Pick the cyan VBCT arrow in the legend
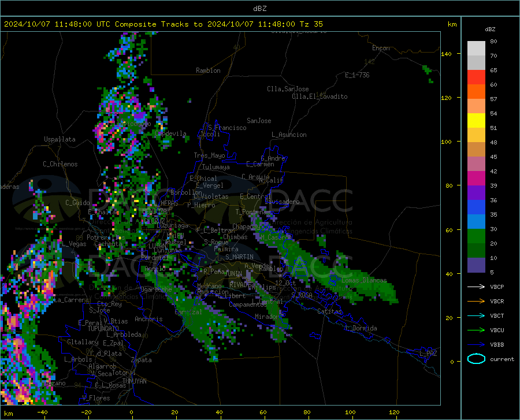520x420 pixels. click(x=476, y=315)
